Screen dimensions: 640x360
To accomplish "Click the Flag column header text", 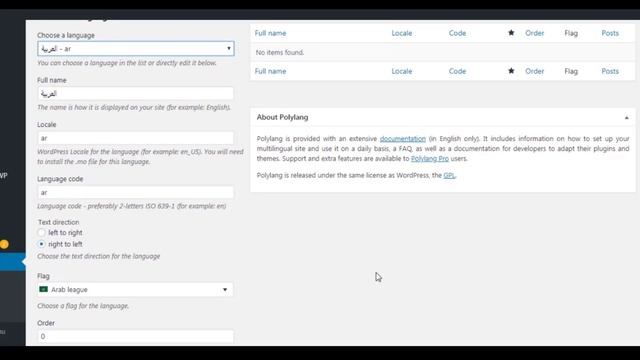I will [x=571, y=33].
